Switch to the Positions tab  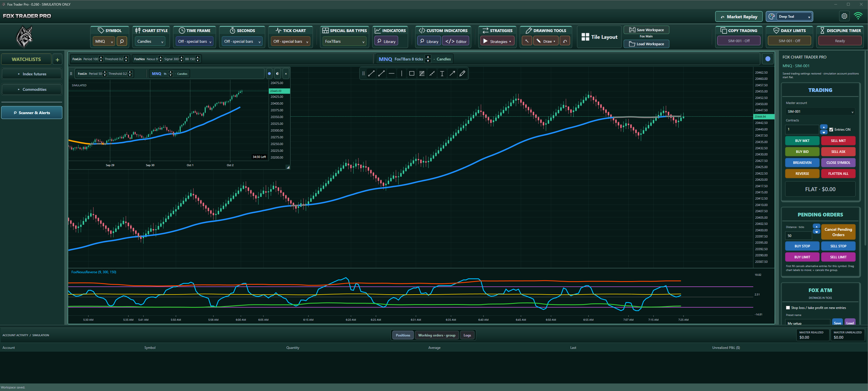403,335
